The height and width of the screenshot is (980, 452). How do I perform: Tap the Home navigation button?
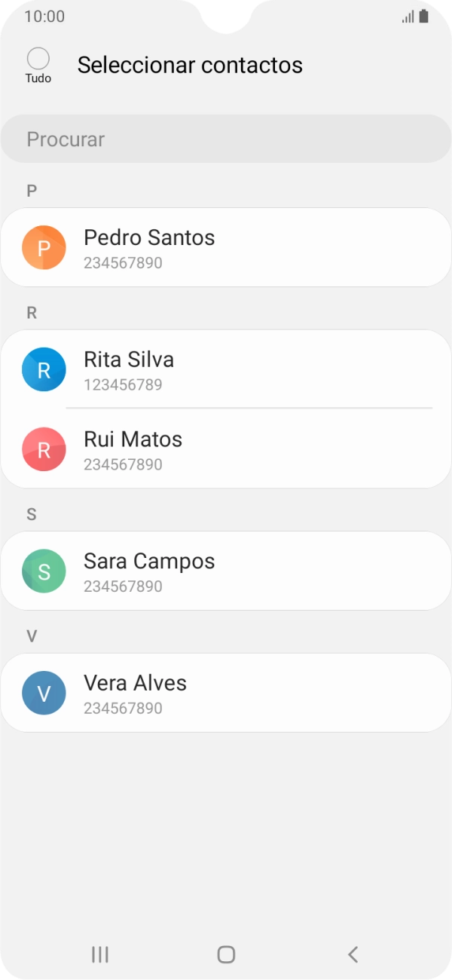[x=225, y=954]
